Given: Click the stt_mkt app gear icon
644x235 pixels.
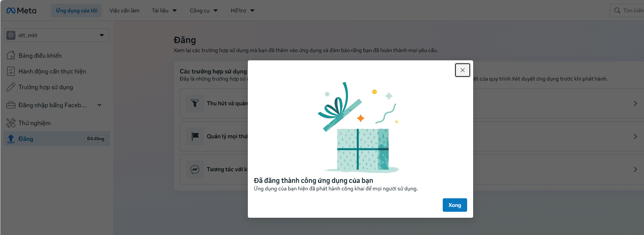Looking at the screenshot, I should 11,35.
